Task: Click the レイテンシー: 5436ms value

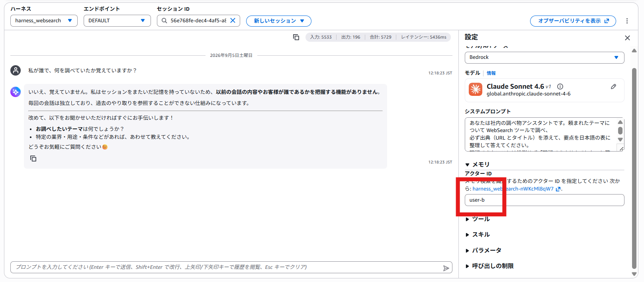Action: (424, 37)
